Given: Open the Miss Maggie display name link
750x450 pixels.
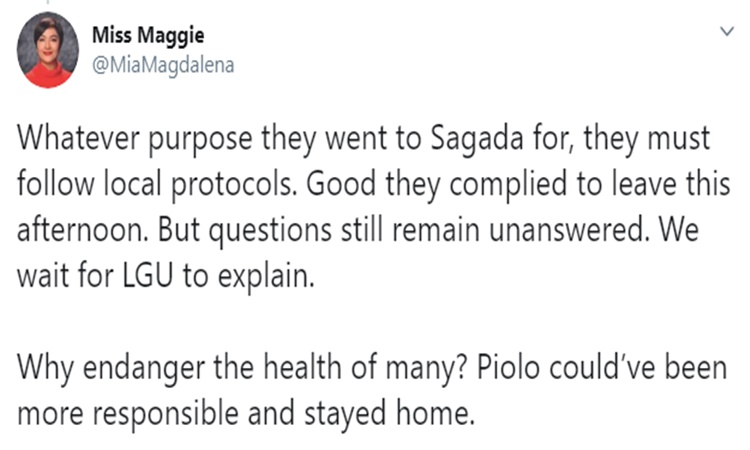Looking at the screenshot, I should click(148, 35).
